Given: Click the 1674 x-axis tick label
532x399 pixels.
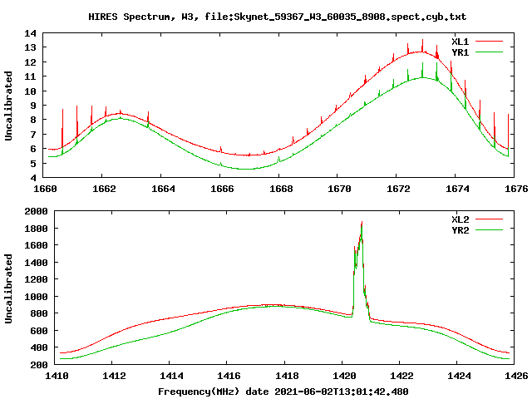Looking at the screenshot, I should point(457,189).
